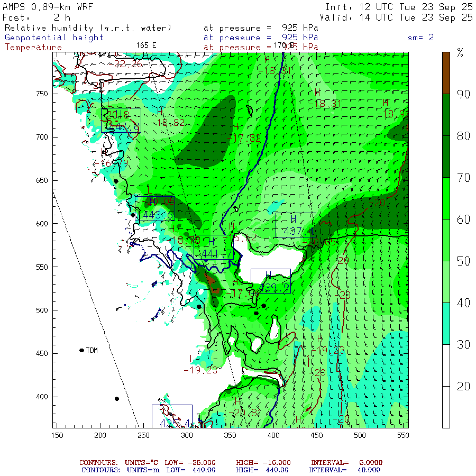Click the red 'HIGH= -15.000' legend value
The image size is (476, 476).
tap(263, 463)
